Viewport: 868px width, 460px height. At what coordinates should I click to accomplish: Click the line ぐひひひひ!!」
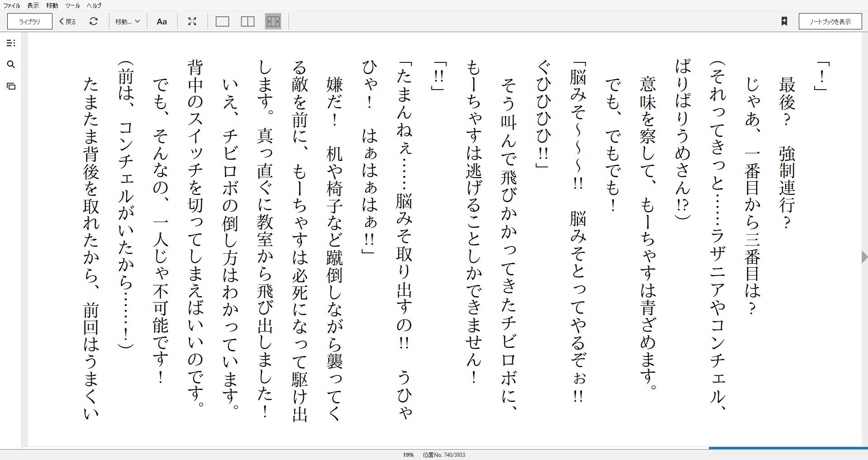(x=543, y=115)
